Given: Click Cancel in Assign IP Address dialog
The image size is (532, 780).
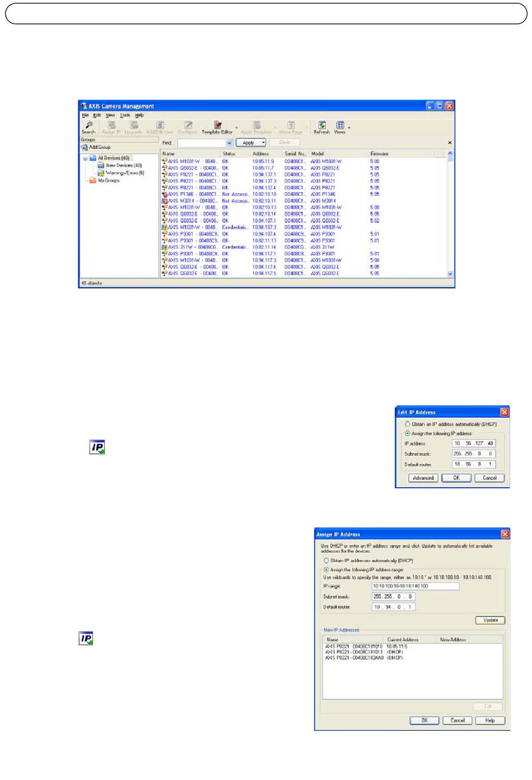Looking at the screenshot, I should [x=458, y=721].
